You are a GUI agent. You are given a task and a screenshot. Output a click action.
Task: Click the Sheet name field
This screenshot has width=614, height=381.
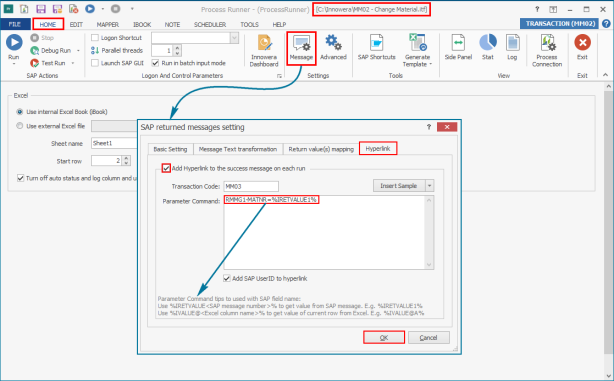point(114,143)
